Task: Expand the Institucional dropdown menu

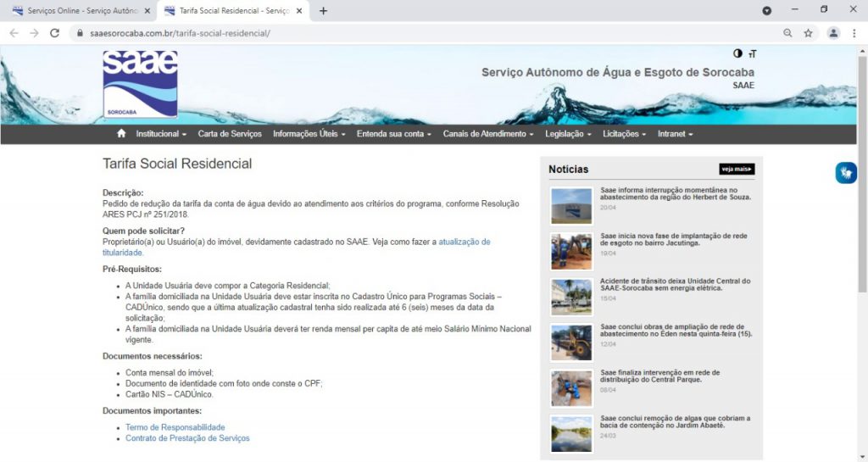Action: (161, 134)
